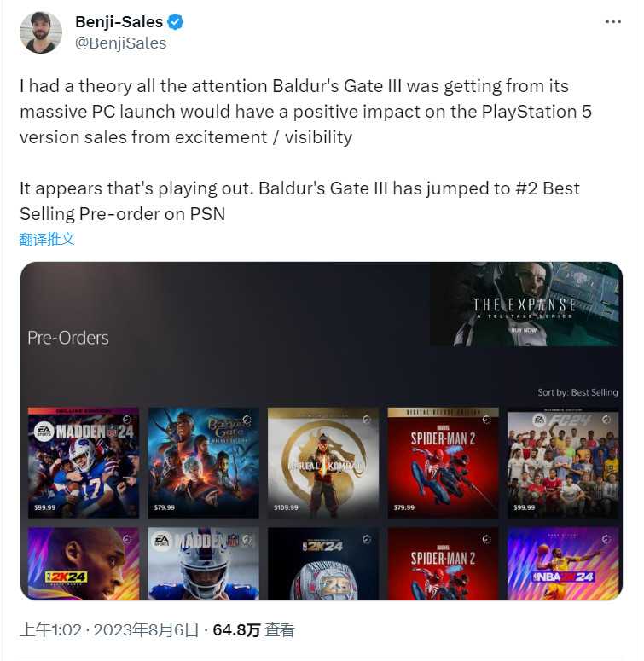644x661 pixels.
Task: Click the blue verified badge icon
Action: (176, 22)
